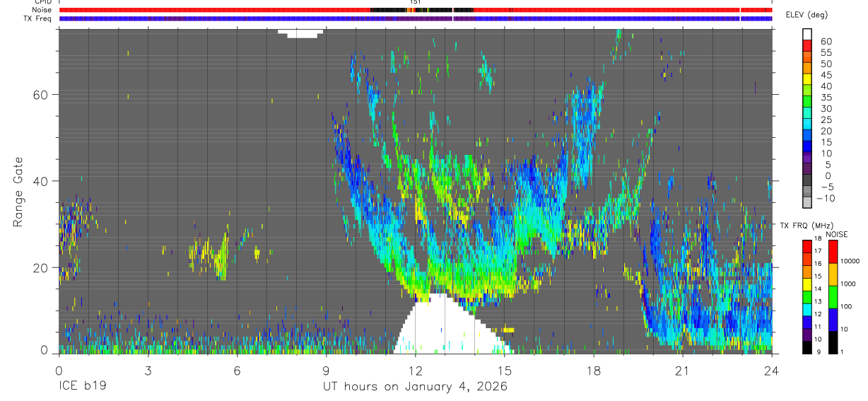Click the red Noise strip at the top
868x401 pixels.
tap(416, 10)
